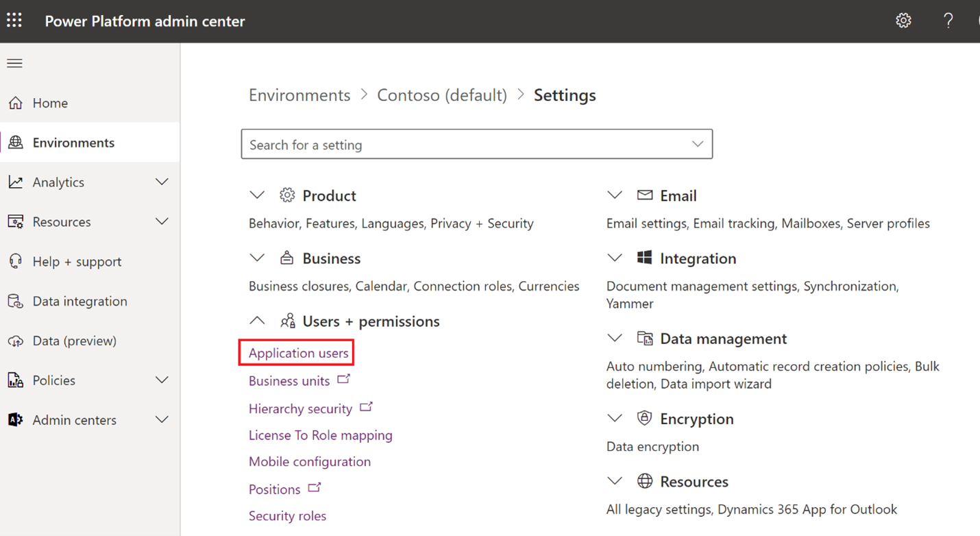Click the Resources sidebar icon
The width and height of the screenshot is (980, 536).
pyautogui.click(x=15, y=221)
